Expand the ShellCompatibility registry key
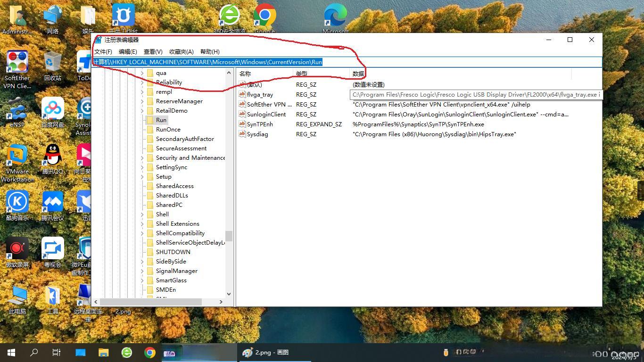The width and height of the screenshot is (644, 362). pos(142,233)
